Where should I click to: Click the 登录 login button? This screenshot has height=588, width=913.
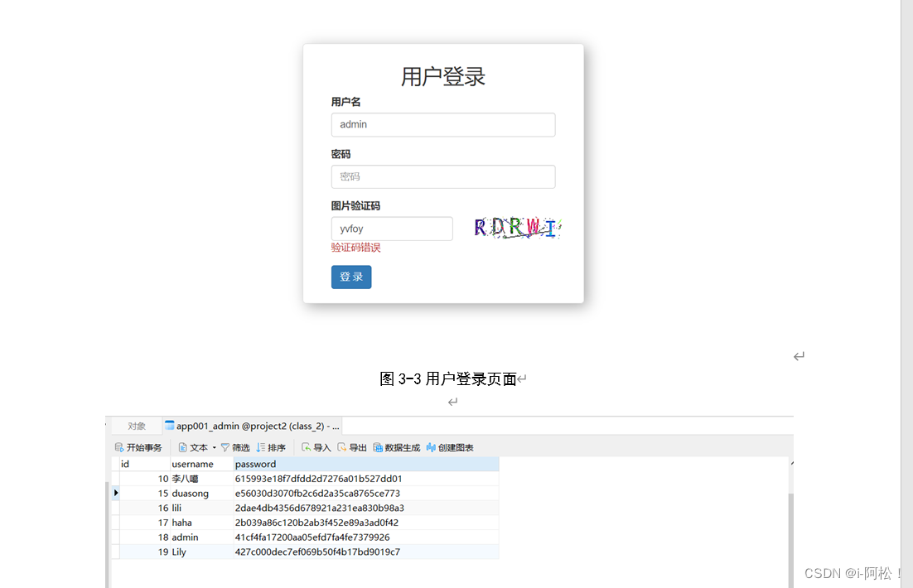(x=351, y=277)
